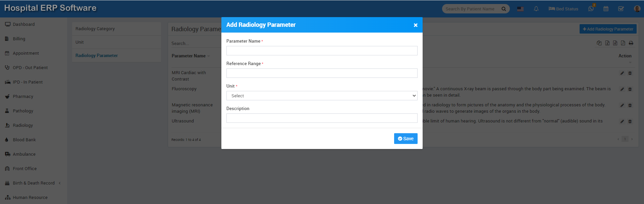The height and width of the screenshot is (204, 644).
Task: Click the Save button
Action: (x=406, y=139)
